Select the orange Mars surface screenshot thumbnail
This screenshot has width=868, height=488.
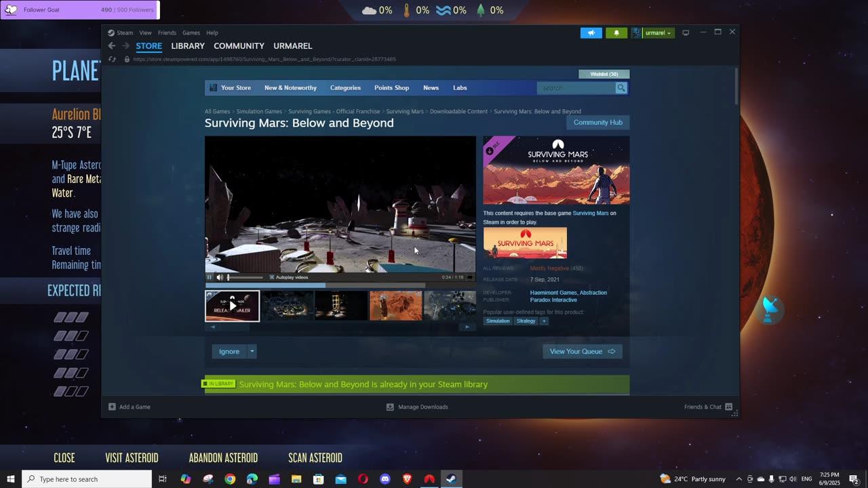396,306
